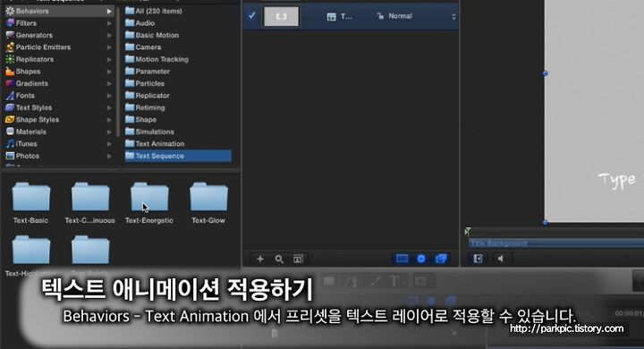Select the Text Sequence folder
Viewport: 644px width, 349px height.
(x=178, y=156)
